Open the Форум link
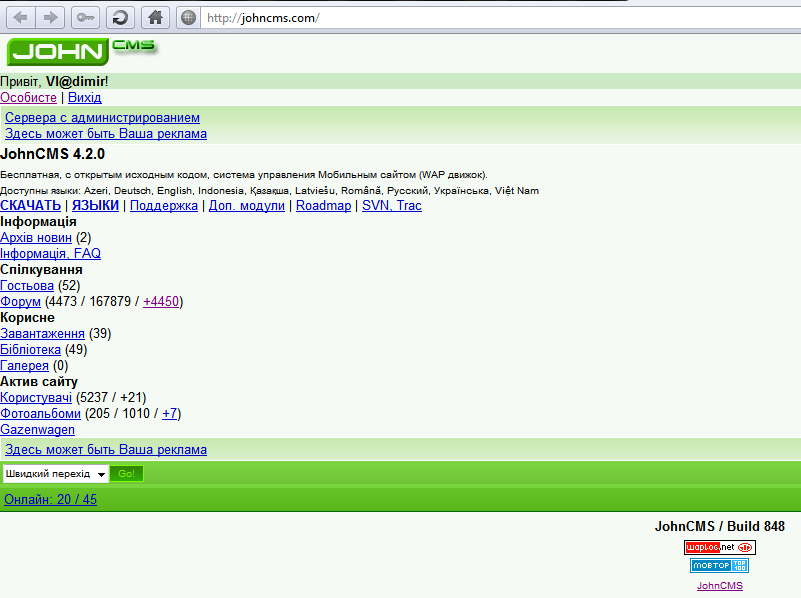 20,301
